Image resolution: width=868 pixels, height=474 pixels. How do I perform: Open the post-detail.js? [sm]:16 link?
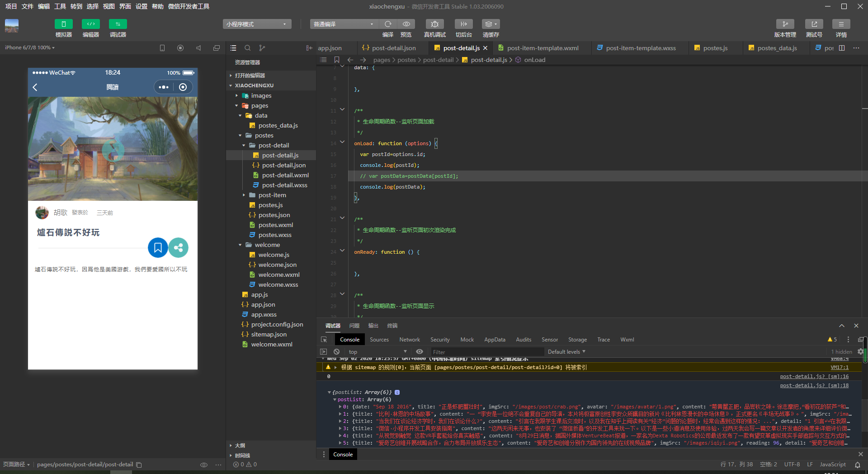814,376
